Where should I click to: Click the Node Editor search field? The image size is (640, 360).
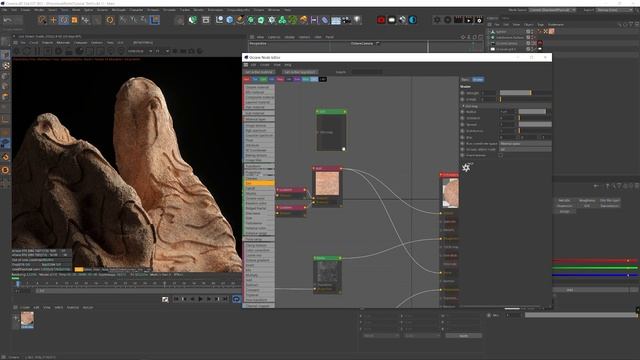tap(367, 72)
